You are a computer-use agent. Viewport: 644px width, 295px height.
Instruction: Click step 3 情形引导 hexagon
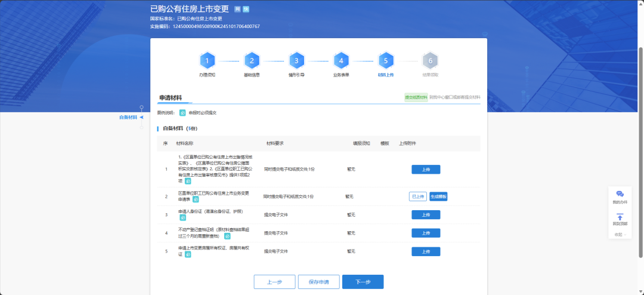[x=296, y=60]
